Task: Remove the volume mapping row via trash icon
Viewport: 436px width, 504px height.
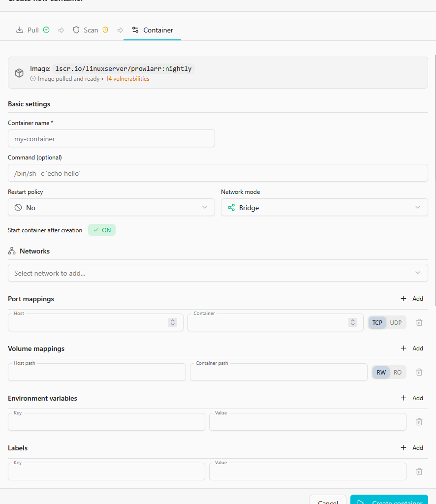Action: pyautogui.click(x=419, y=372)
